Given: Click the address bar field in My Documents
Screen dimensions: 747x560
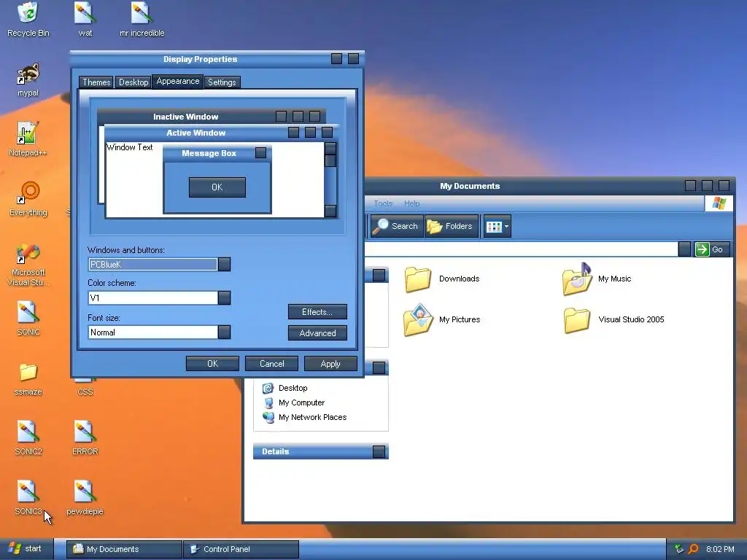Looking at the screenshot, I should click(x=521, y=249).
